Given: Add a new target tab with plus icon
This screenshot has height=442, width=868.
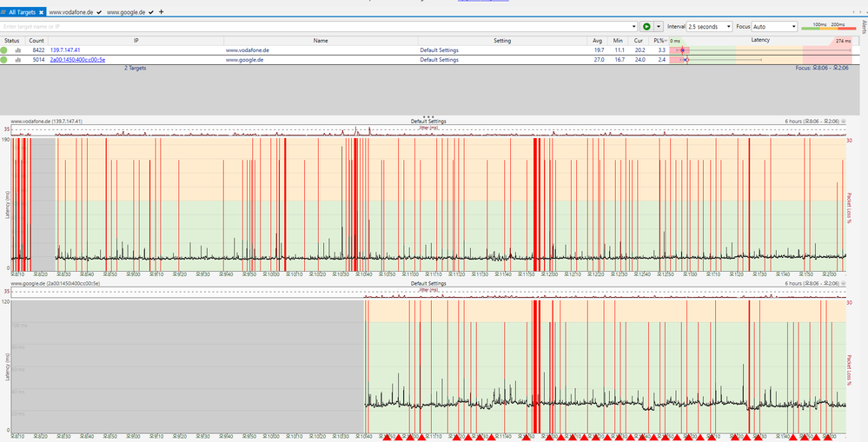Looking at the screenshot, I should point(161,11).
